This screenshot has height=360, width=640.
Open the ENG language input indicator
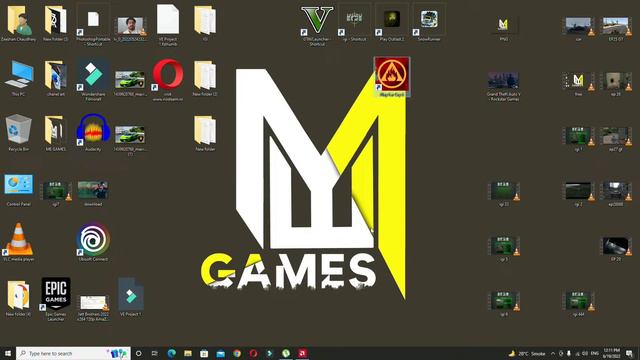pyautogui.click(x=595, y=353)
